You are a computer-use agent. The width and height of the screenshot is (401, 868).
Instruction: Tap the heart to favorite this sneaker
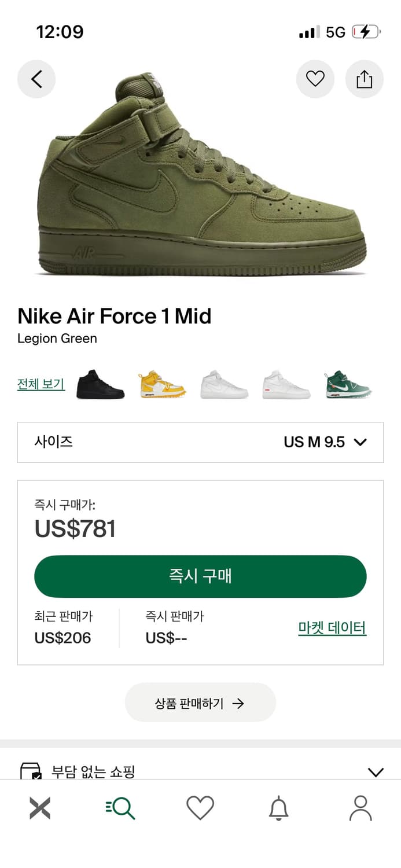[x=315, y=79]
